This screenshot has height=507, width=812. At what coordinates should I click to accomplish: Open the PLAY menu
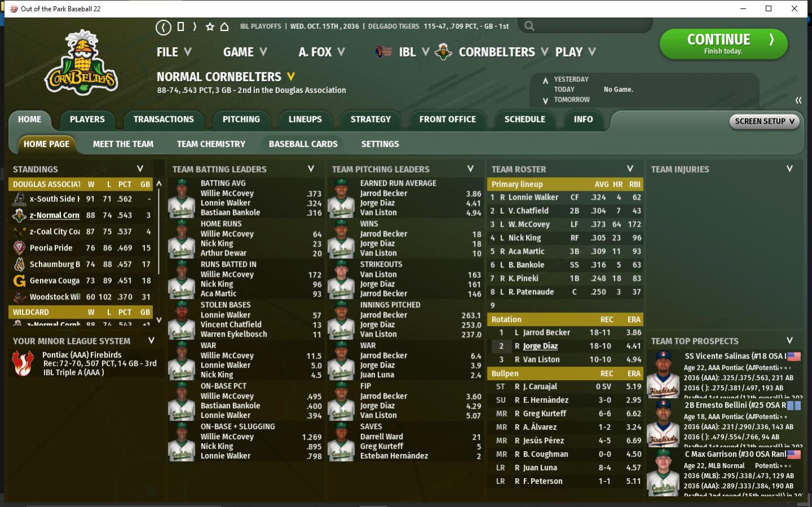576,52
